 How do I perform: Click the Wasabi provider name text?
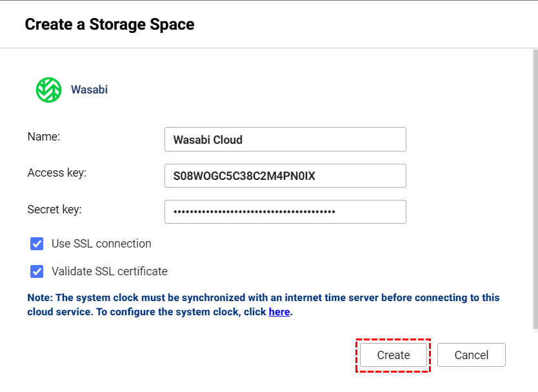[89, 90]
